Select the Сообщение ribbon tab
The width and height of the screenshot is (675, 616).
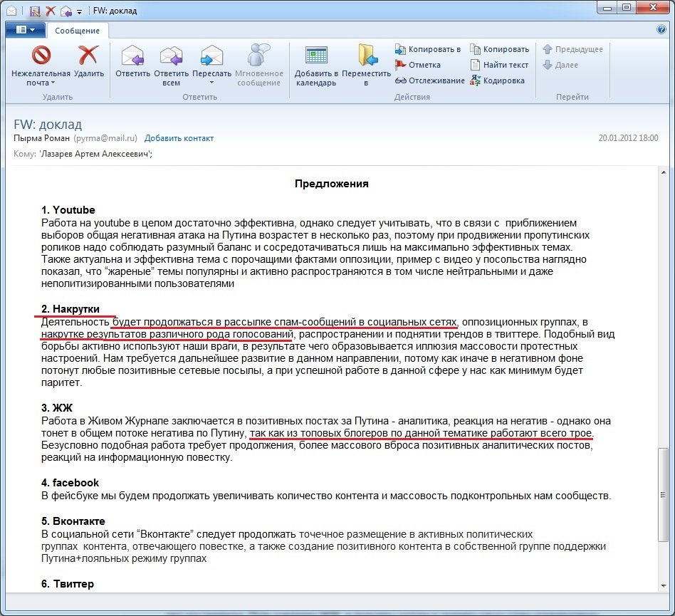77,31
